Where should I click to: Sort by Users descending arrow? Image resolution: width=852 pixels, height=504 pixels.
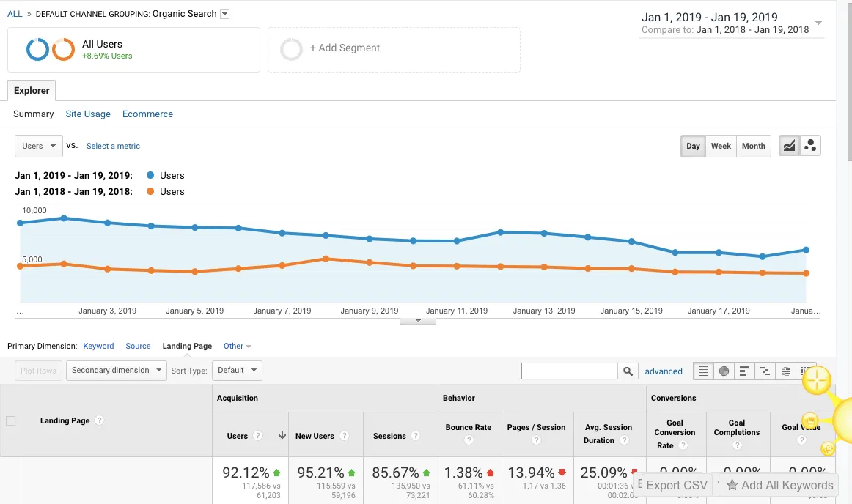pos(282,435)
